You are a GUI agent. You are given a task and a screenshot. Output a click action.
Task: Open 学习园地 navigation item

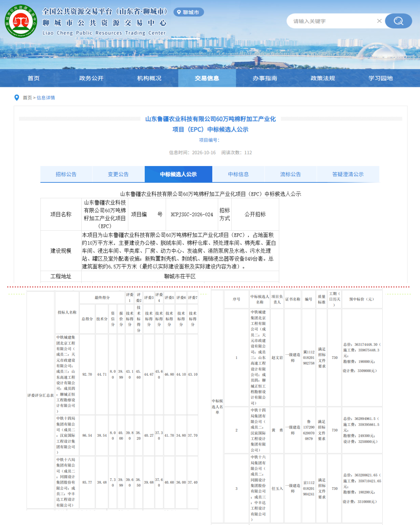pos(381,78)
